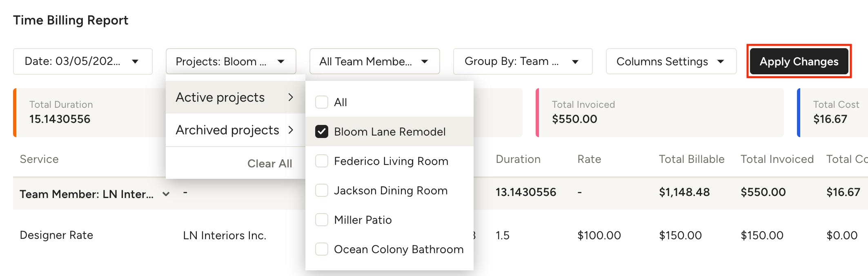Enable the Jackson Dining Room checkbox
Image resolution: width=868 pixels, height=276 pixels.
click(321, 190)
